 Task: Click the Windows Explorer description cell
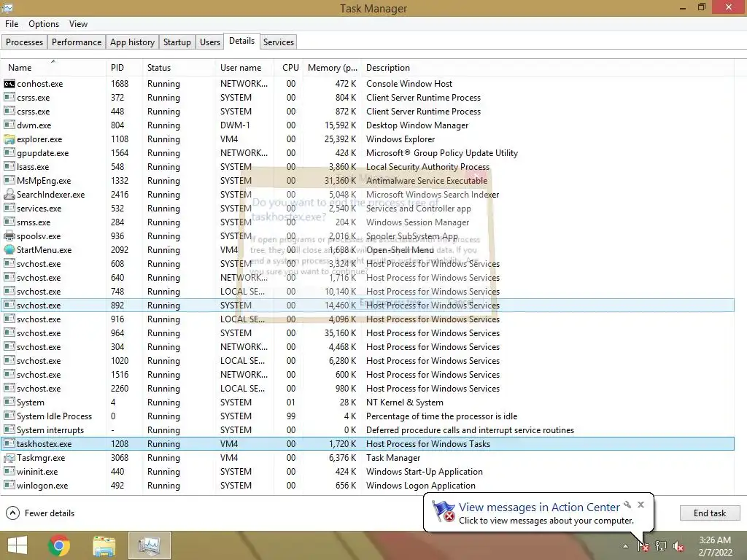(x=400, y=139)
